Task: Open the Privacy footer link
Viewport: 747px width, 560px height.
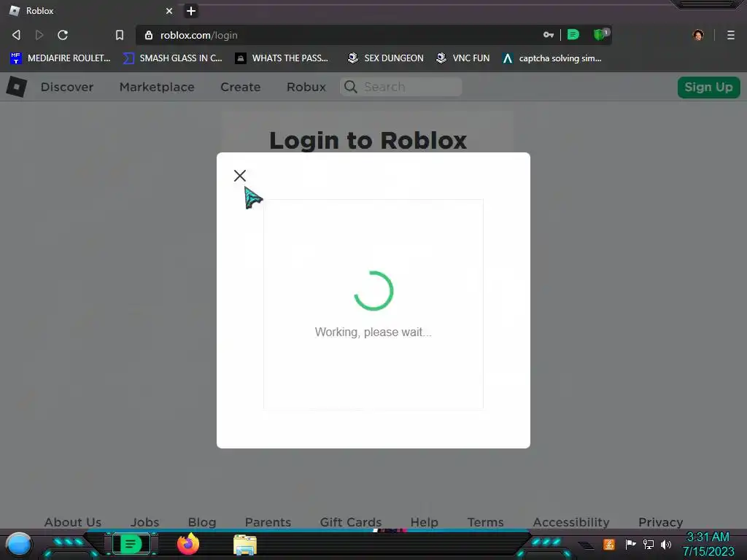Action: [x=661, y=522]
